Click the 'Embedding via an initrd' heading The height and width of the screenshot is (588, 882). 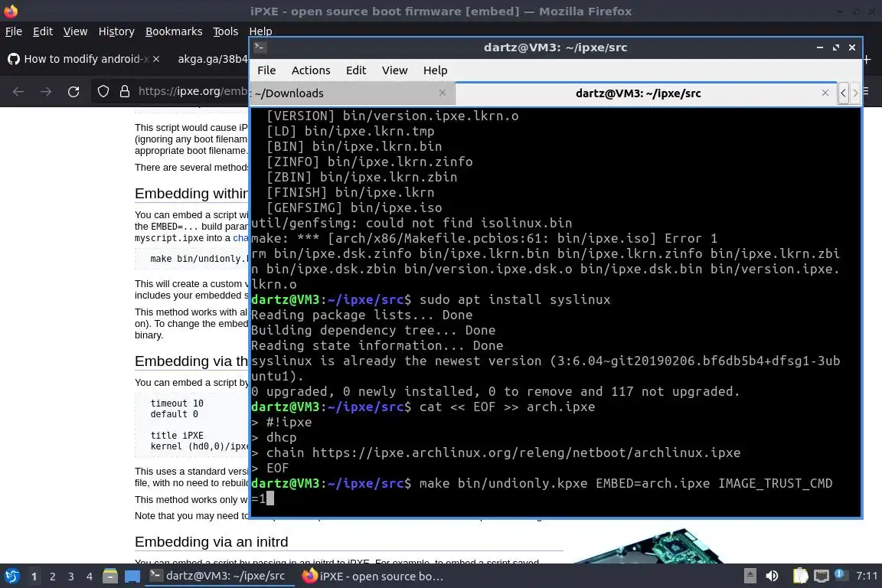click(x=211, y=542)
